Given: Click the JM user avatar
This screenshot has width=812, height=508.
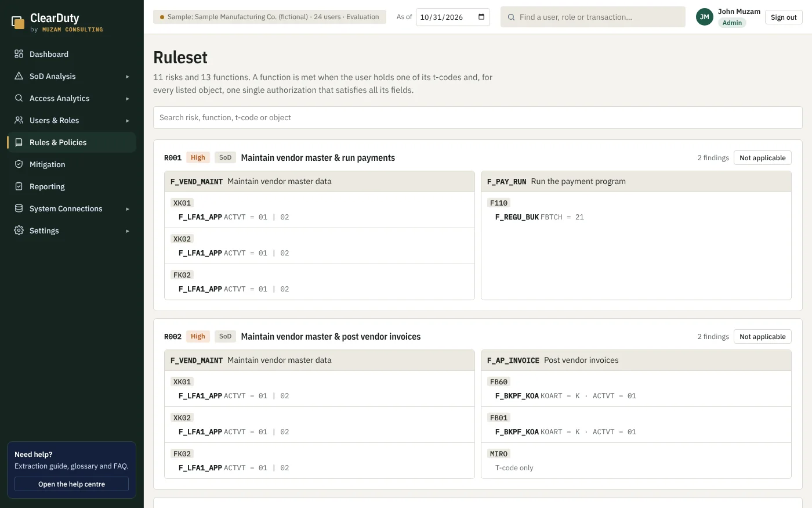Looking at the screenshot, I should tap(704, 17).
